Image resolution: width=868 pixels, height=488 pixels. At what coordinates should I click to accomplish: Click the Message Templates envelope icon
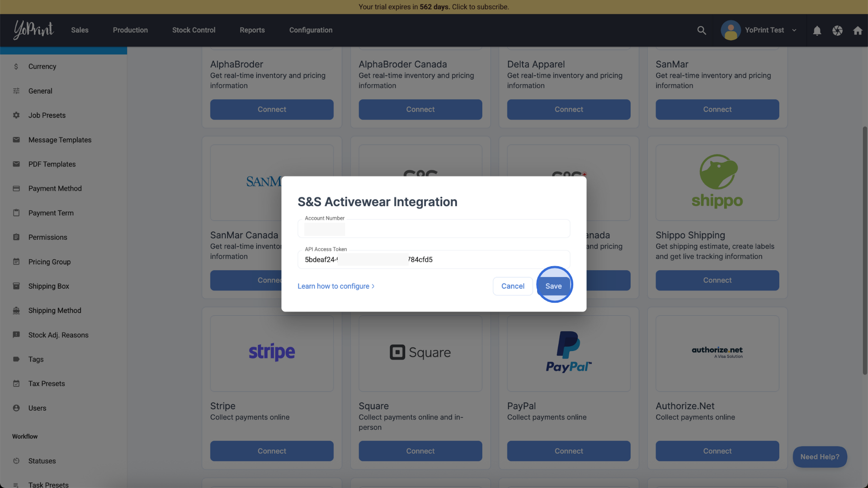(x=16, y=140)
